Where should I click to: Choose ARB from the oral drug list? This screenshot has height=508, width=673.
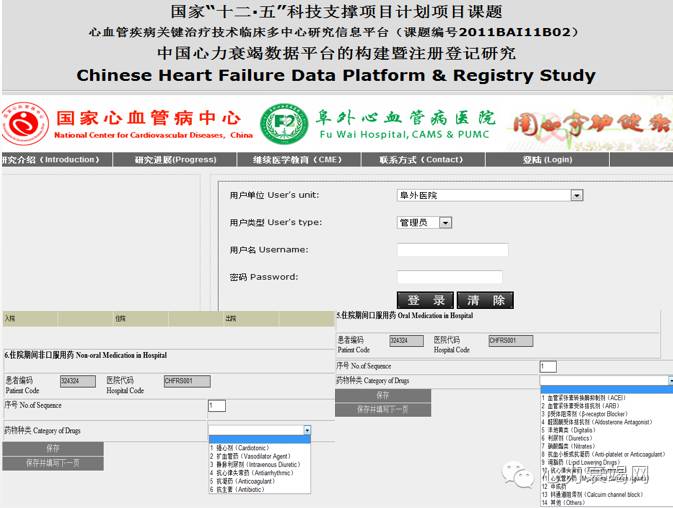(606, 406)
